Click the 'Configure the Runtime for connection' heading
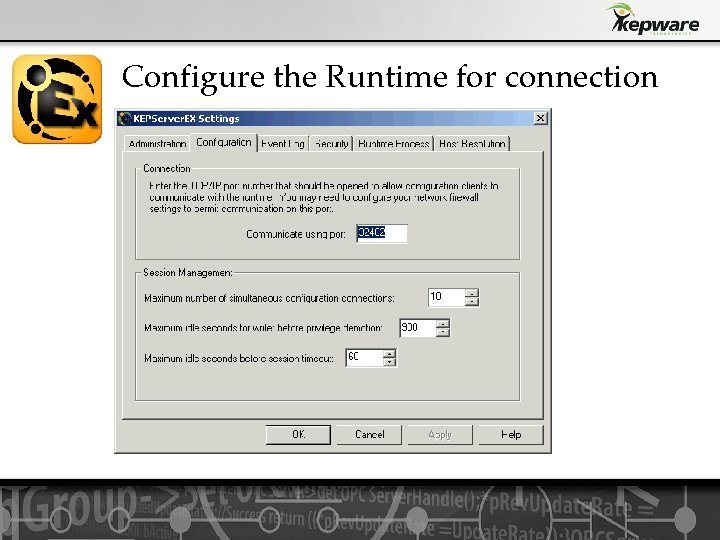 (x=390, y=77)
